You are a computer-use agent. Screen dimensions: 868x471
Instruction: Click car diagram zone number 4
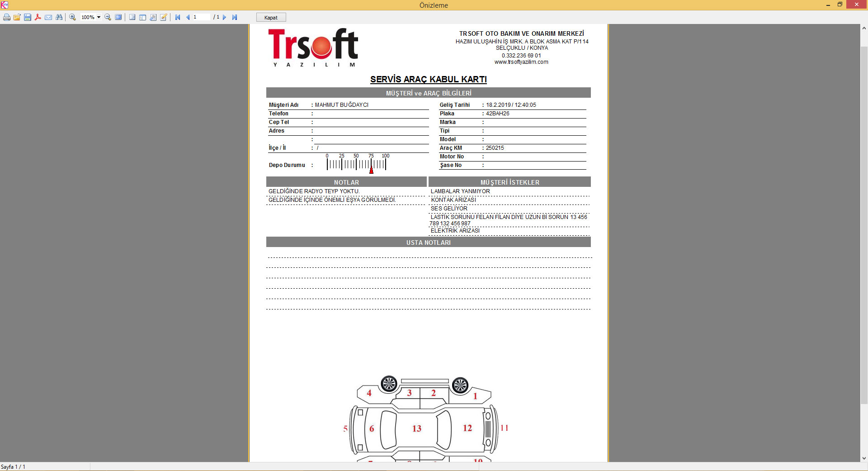point(369,393)
